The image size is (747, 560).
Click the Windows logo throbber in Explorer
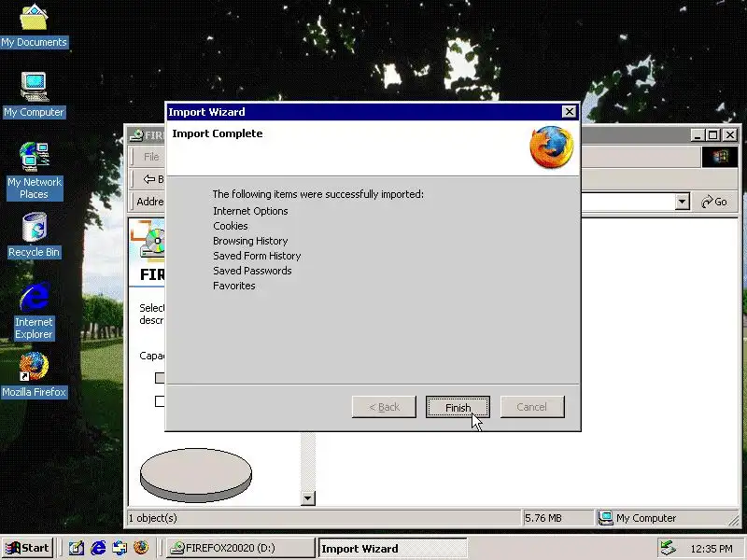[x=719, y=157]
